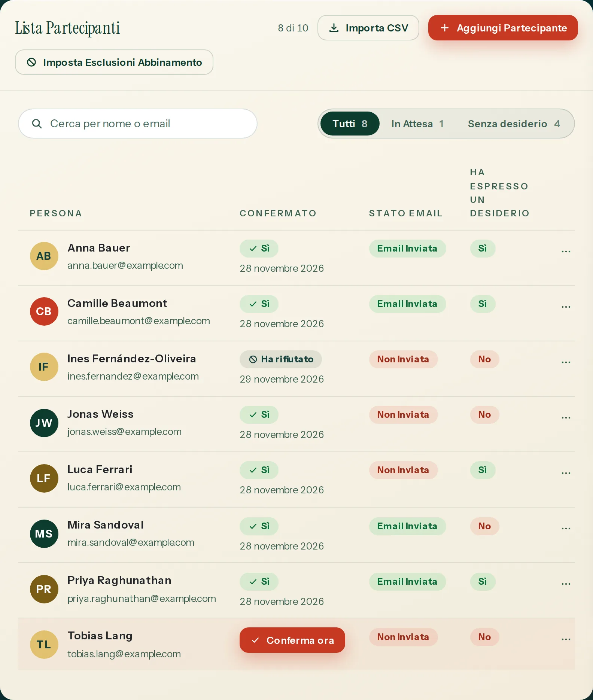Click the Stato Email column header

point(406,213)
